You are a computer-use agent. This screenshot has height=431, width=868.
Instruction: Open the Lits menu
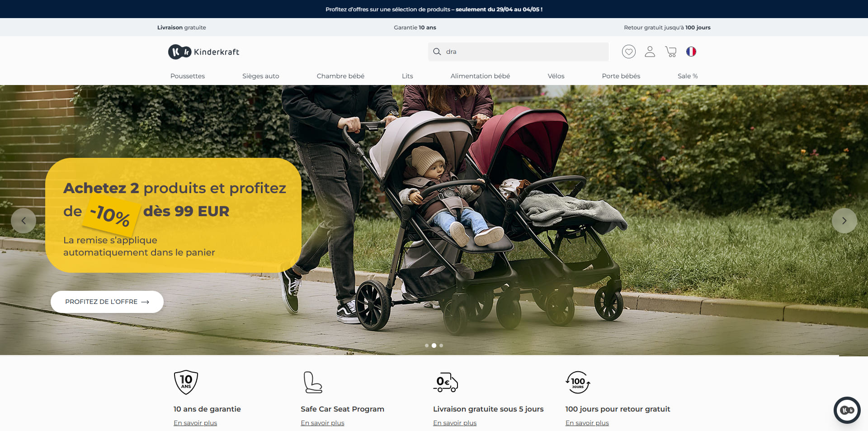407,76
